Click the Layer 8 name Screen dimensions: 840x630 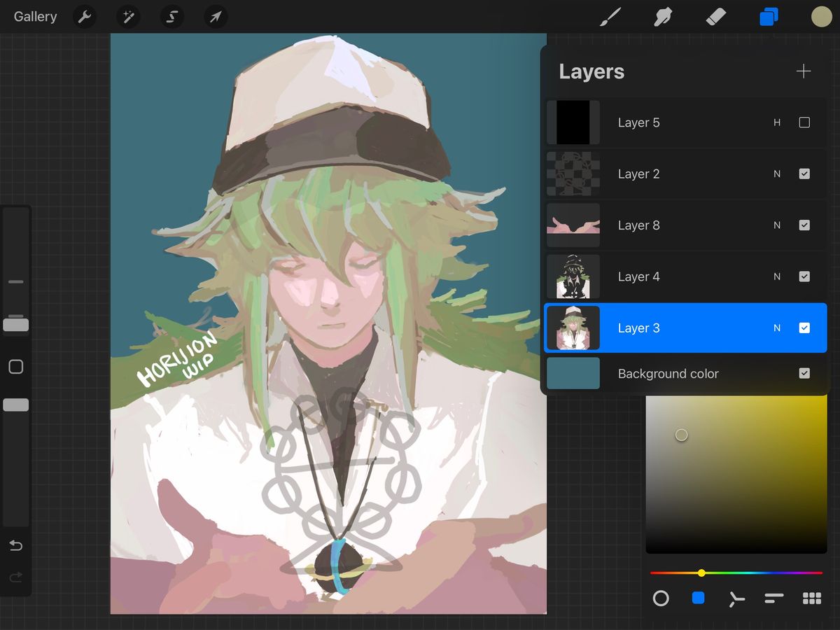pos(638,225)
